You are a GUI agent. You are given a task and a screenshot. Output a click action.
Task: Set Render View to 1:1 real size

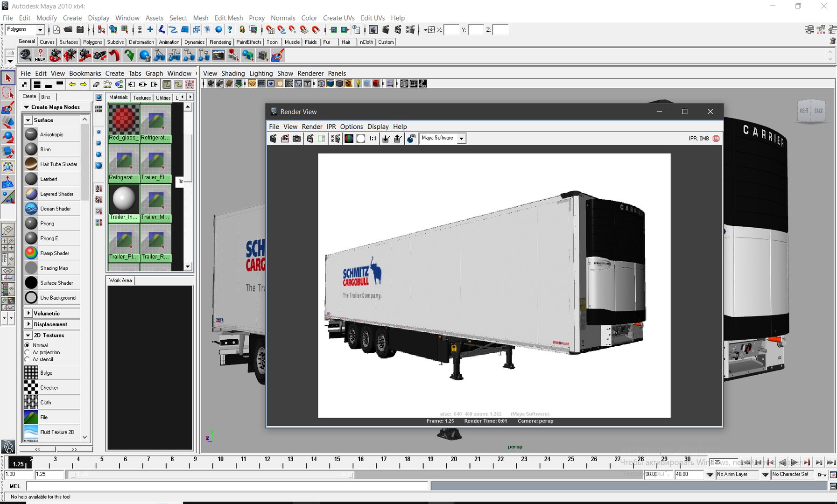(373, 138)
